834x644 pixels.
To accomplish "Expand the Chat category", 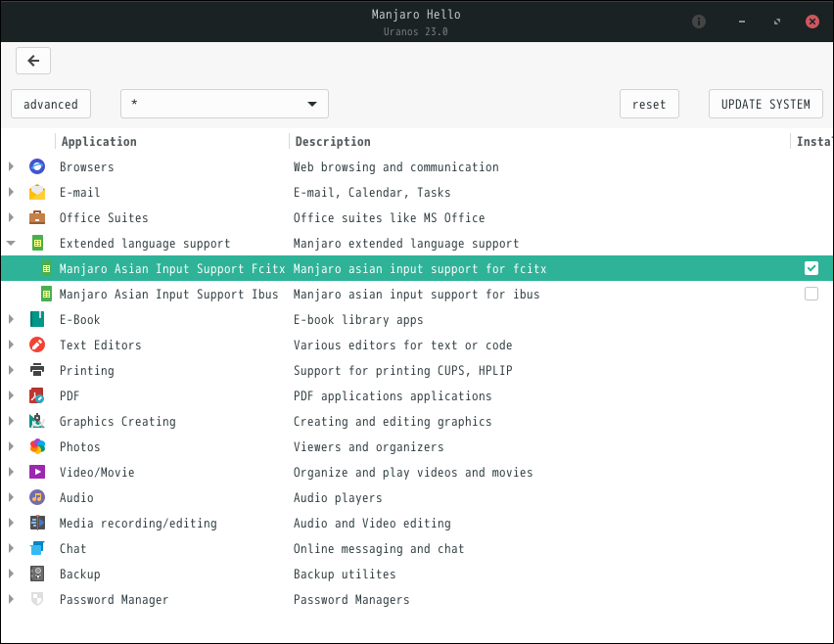I will pos(11,548).
